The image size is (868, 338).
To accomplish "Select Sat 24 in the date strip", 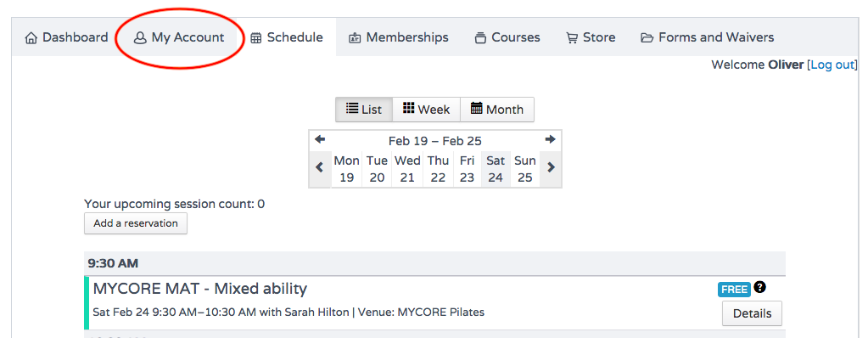I will tap(496, 169).
